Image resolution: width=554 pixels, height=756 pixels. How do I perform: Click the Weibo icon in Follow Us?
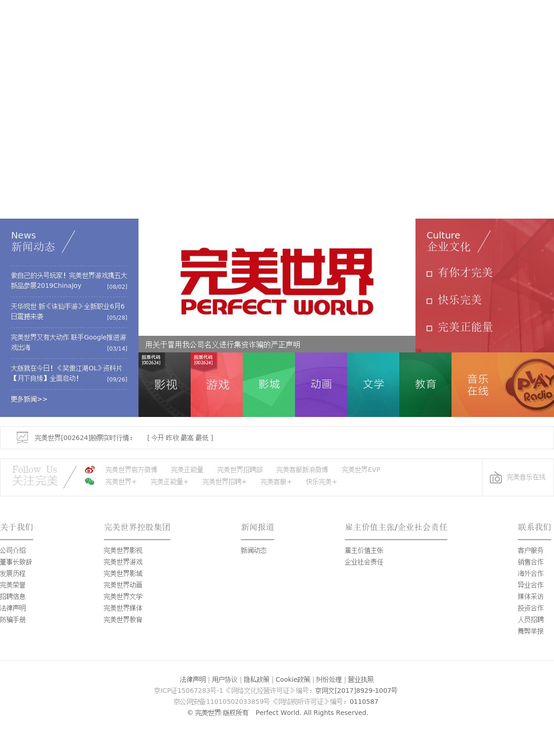point(90,470)
